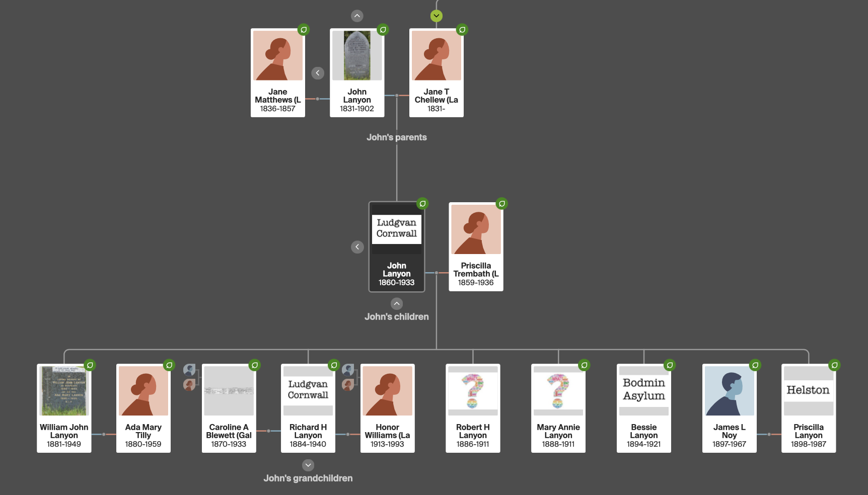Click the leaf hint on Mary Annie Lanyon
The width and height of the screenshot is (868, 495).
(584, 365)
